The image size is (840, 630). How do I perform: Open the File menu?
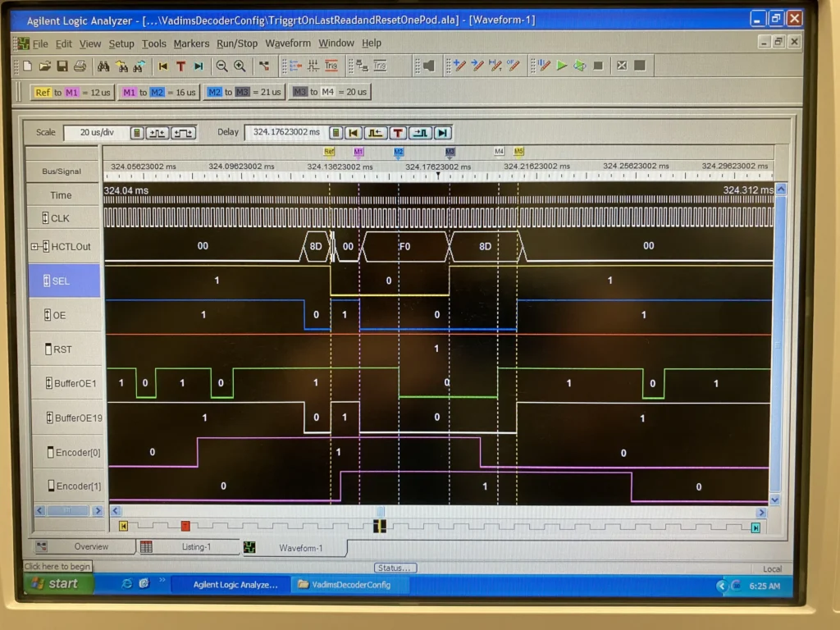point(40,43)
